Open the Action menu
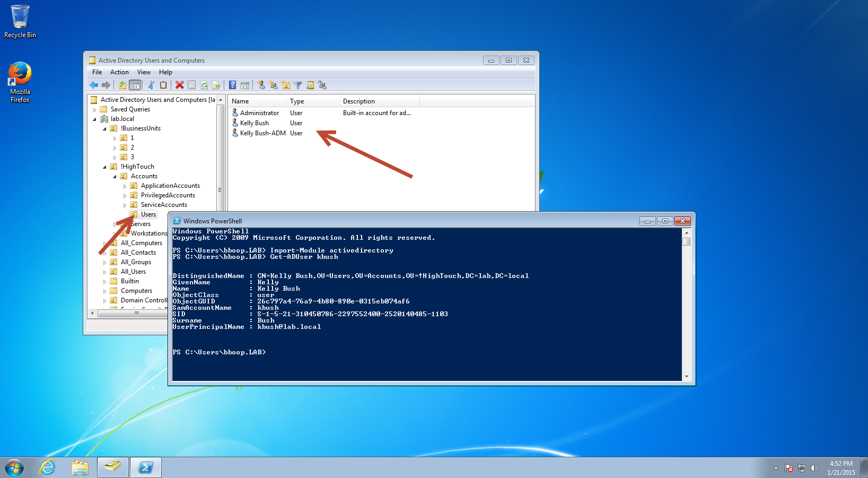The width and height of the screenshot is (868, 478). (x=119, y=72)
